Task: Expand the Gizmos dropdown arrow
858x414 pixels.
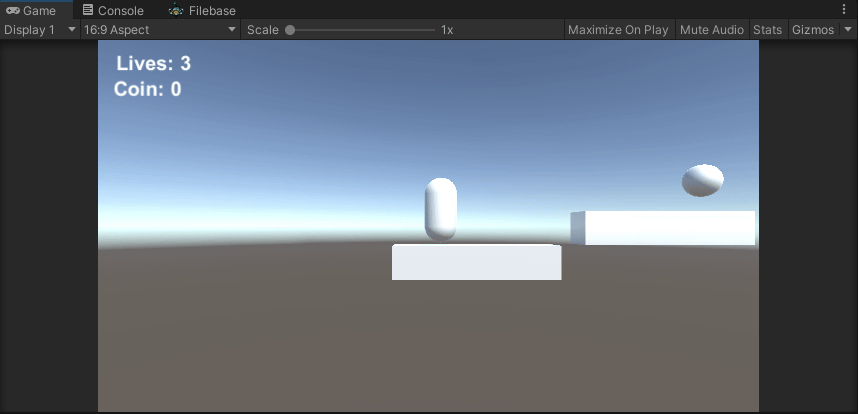Action: [848, 30]
